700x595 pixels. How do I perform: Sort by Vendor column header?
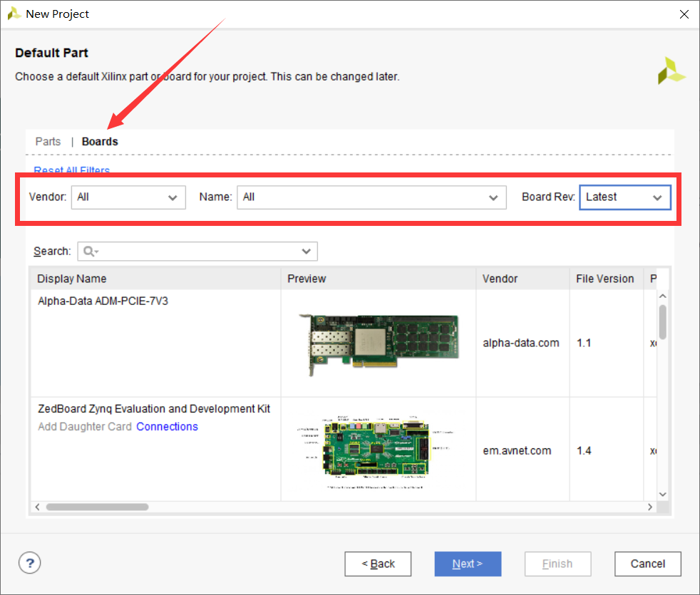pyautogui.click(x=523, y=279)
